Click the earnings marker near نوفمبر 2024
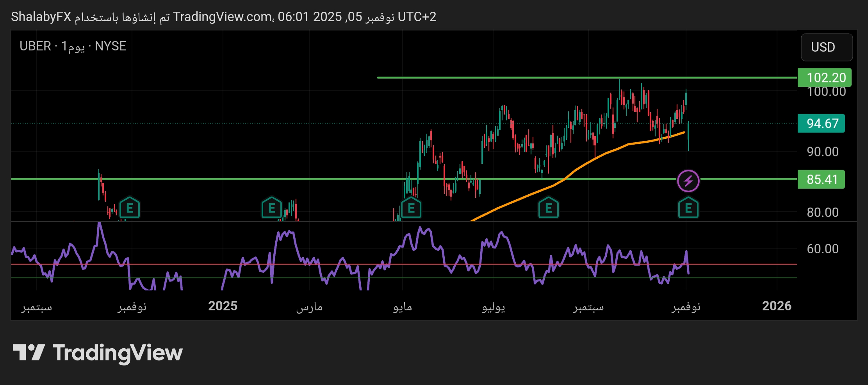868x385 pixels. 130,208
